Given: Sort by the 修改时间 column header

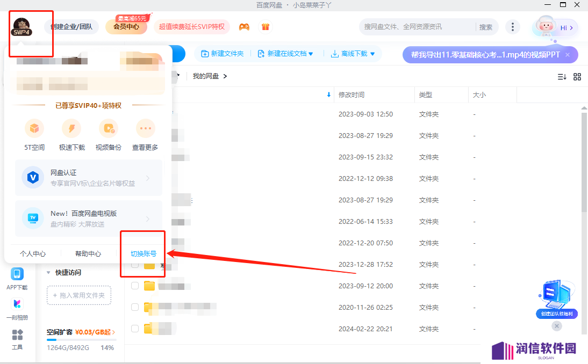Looking at the screenshot, I should pyautogui.click(x=352, y=94).
